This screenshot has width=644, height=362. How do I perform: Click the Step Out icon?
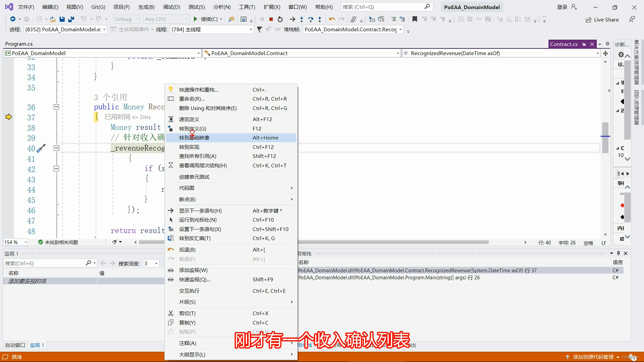click(x=320, y=19)
